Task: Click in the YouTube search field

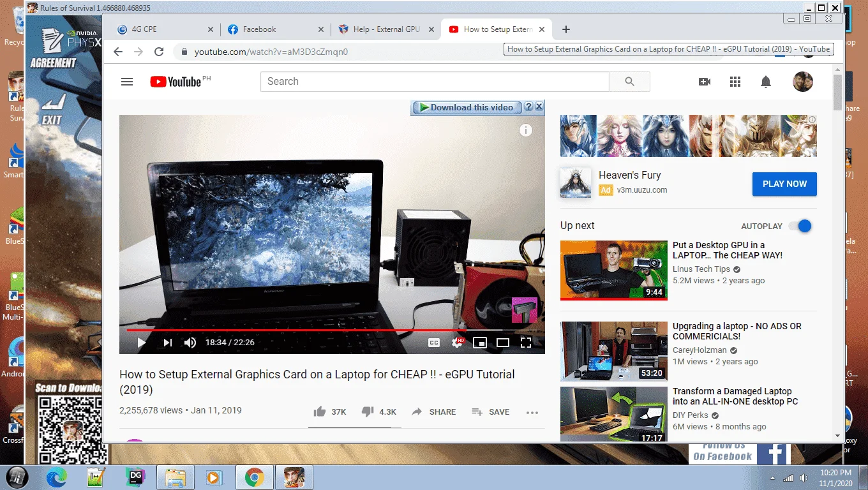Action: [x=435, y=82]
